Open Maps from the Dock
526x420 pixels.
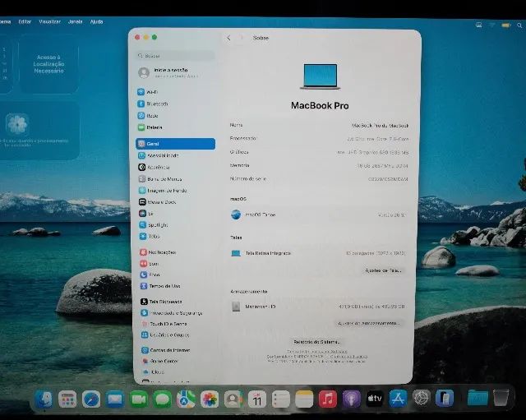pos(186,399)
